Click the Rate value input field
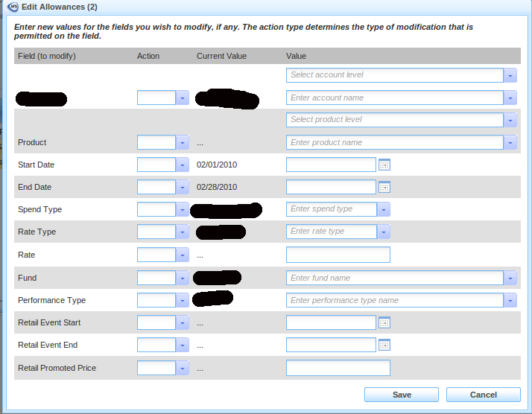This screenshot has height=414, width=532. (x=338, y=255)
